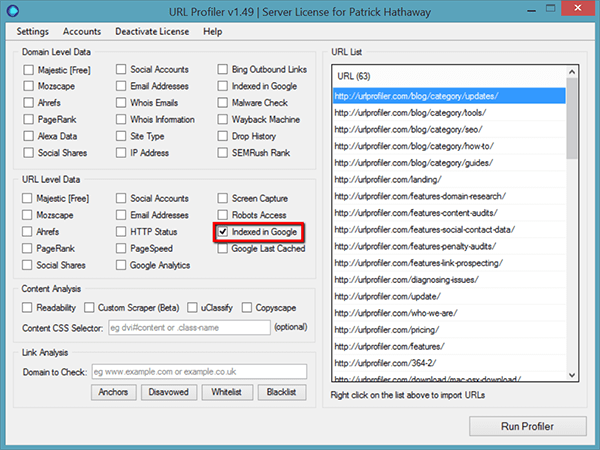Enable Copyscape checkbox
Viewport: 600px width, 450px height.
pyautogui.click(x=247, y=307)
